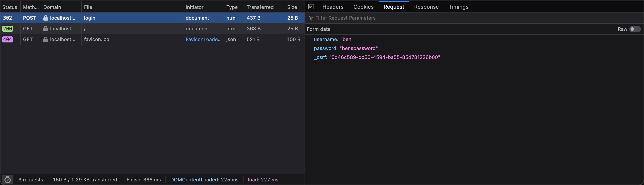The height and width of the screenshot is (185, 644).
Task: Sort requests by Status column header
Action: pyautogui.click(x=10, y=7)
